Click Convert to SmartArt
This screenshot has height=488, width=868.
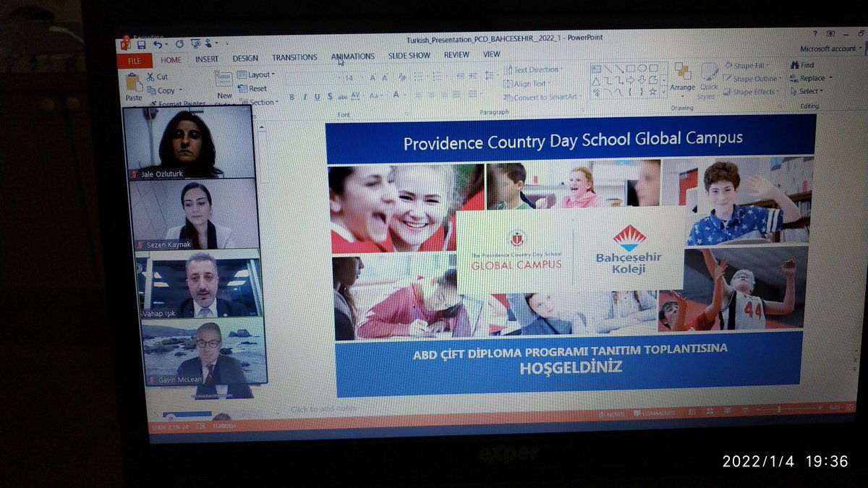[542, 97]
